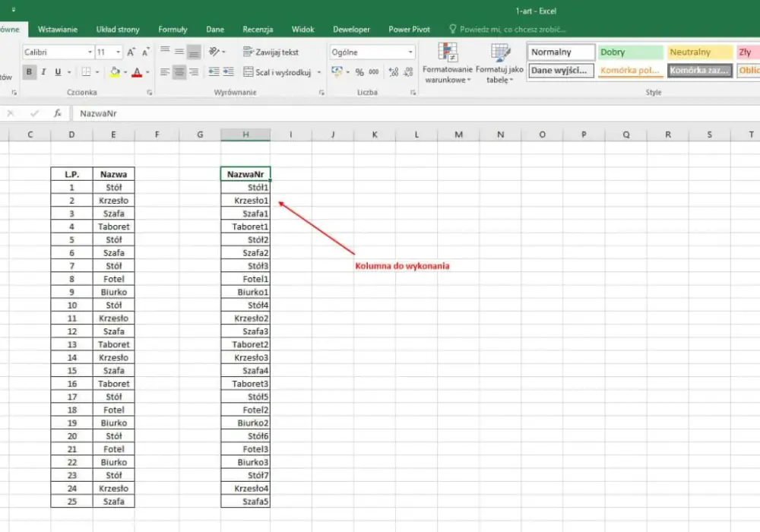760x532 pixels.
Task: Toggle Italic formatting button
Action: tap(43, 72)
